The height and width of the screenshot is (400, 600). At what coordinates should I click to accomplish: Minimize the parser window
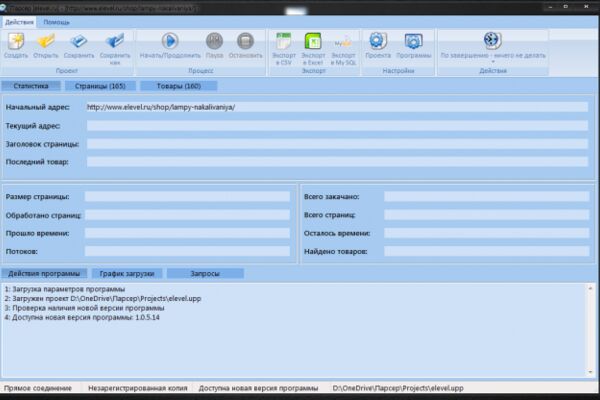tap(550, 7)
